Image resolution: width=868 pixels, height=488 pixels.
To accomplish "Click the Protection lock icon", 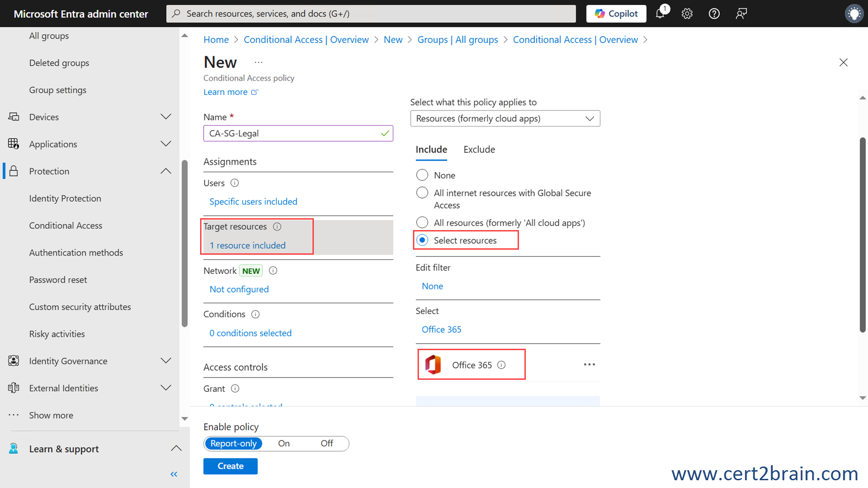I will point(14,171).
